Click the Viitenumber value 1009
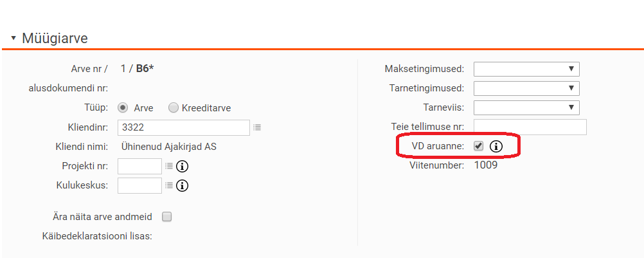Viewport: 644px width, 258px height. [485, 165]
